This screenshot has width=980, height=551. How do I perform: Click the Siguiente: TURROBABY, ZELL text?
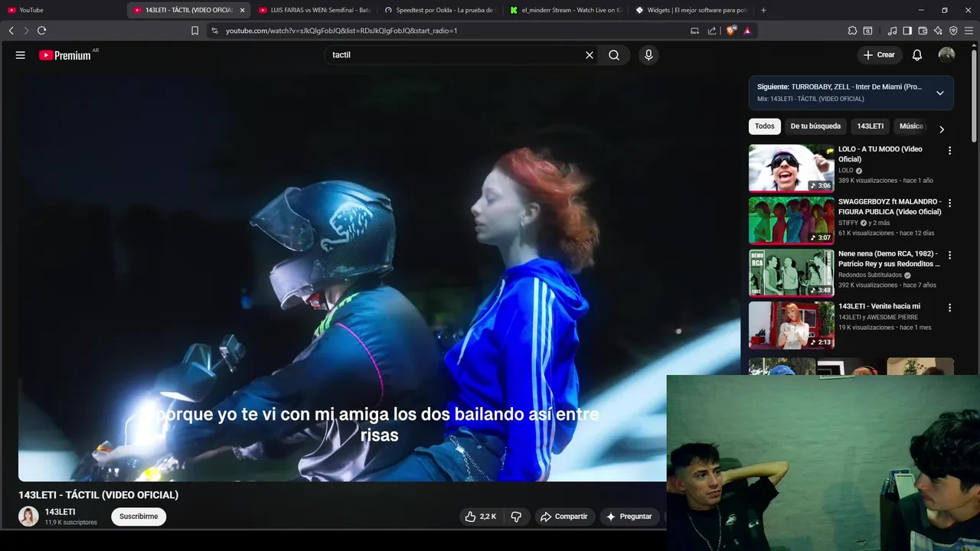839,87
